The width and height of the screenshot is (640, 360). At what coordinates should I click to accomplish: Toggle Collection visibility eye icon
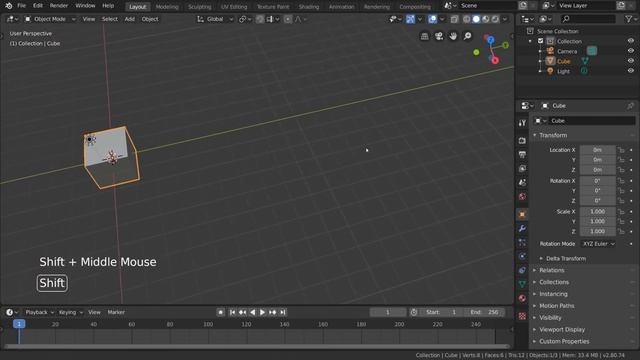tap(631, 41)
